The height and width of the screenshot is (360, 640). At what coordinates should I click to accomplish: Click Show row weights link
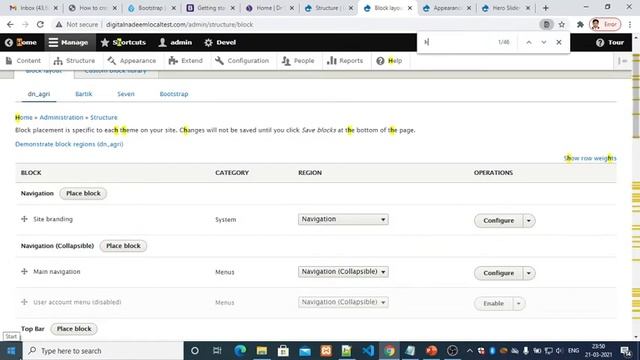pos(590,158)
